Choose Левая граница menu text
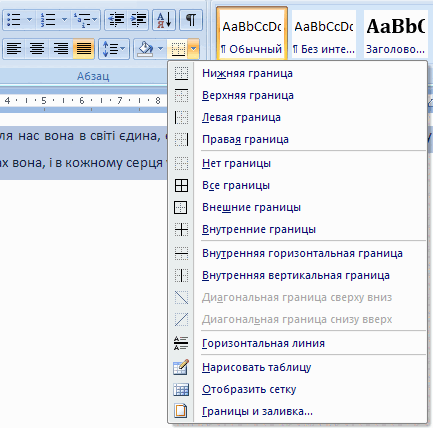The width and height of the screenshot is (433, 428). [241, 117]
